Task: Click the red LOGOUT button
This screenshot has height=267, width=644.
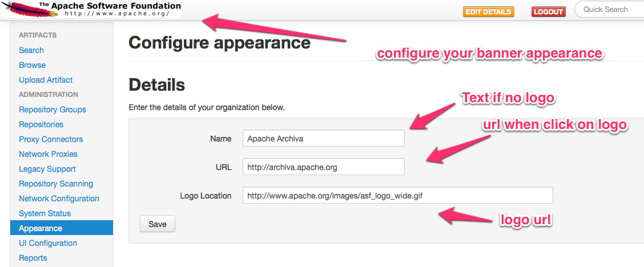Action: (x=548, y=11)
